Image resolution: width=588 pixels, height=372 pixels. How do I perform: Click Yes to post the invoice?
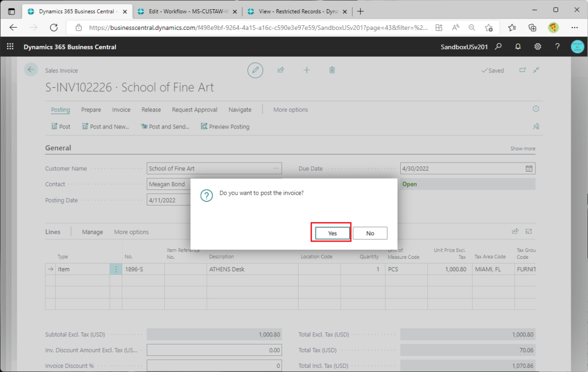click(x=332, y=233)
